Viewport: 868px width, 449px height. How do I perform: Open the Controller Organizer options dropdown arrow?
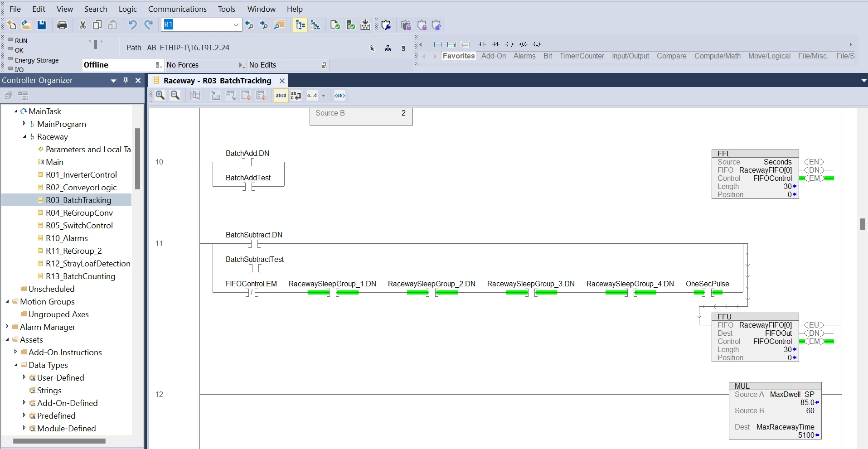[x=113, y=81]
